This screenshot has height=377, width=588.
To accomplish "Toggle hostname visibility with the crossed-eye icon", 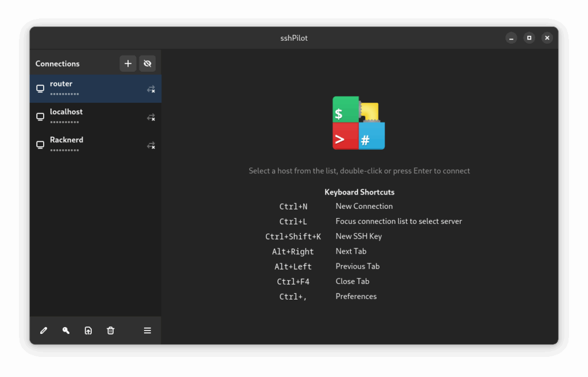I will [148, 64].
